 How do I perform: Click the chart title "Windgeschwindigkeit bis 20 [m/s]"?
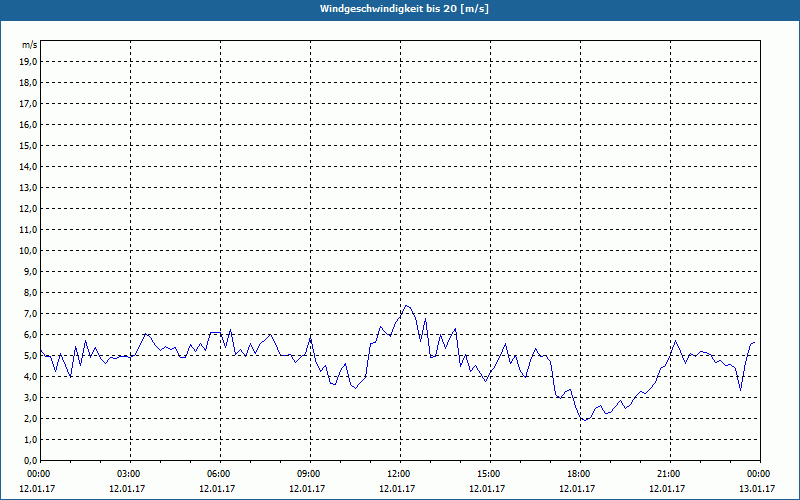pos(404,9)
